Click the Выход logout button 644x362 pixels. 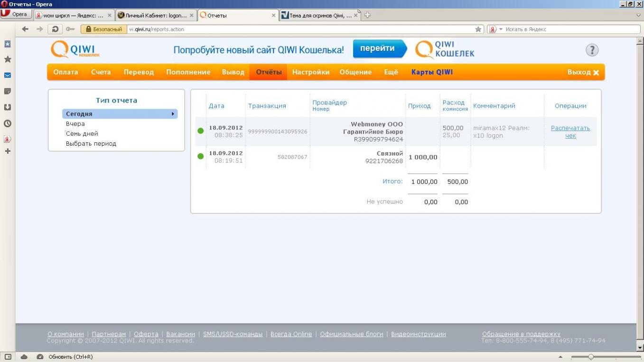click(583, 72)
